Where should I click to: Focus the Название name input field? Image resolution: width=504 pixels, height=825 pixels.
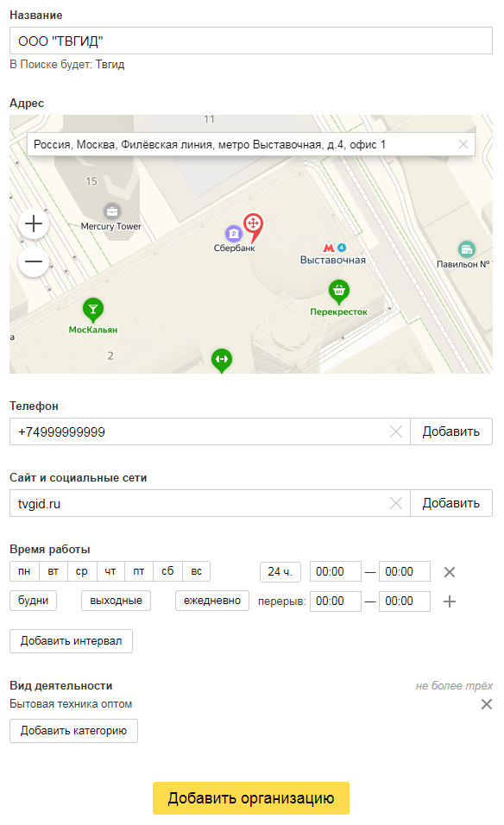pyautogui.click(x=251, y=41)
